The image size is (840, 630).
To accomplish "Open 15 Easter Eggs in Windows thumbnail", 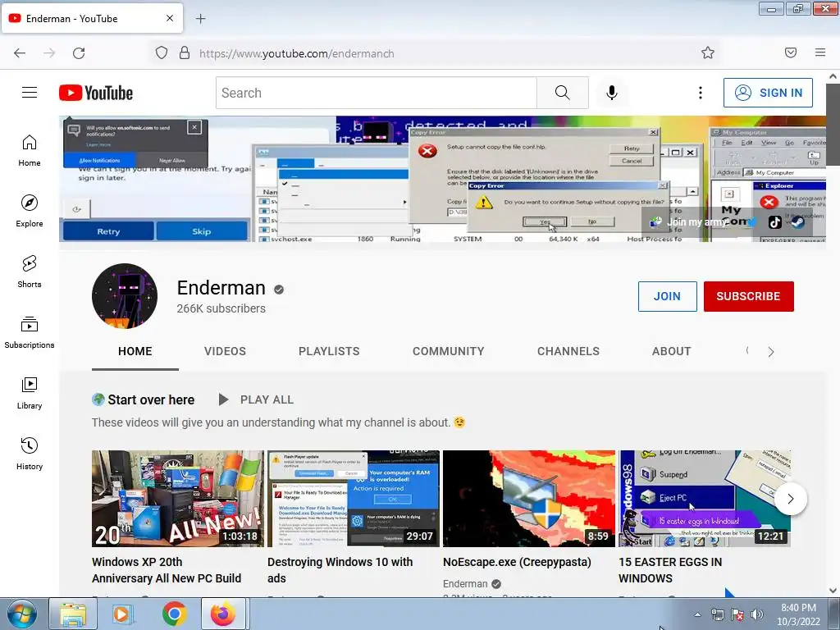I will [x=705, y=499].
